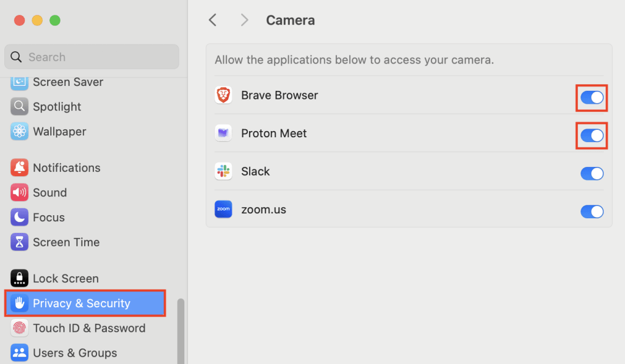Screen dimensions: 625x364
Task: Click the zoom.us app icon
Action: point(223,209)
